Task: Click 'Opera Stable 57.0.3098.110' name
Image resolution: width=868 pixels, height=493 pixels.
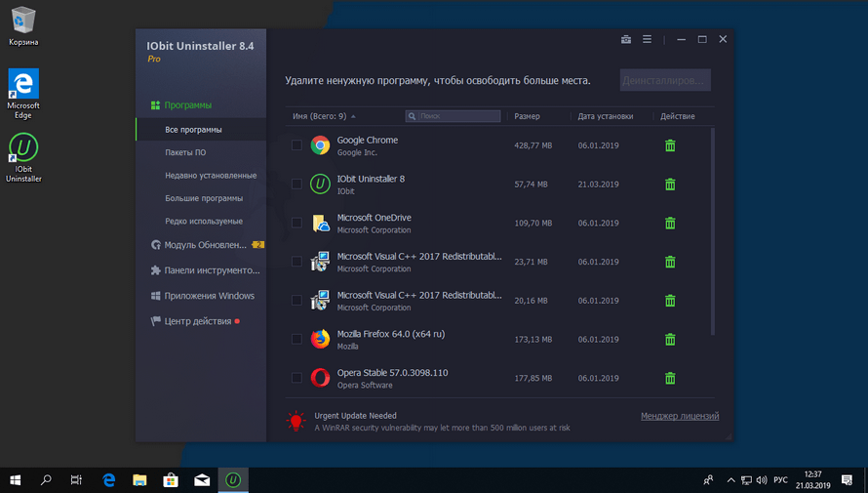Action: pyautogui.click(x=392, y=373)
